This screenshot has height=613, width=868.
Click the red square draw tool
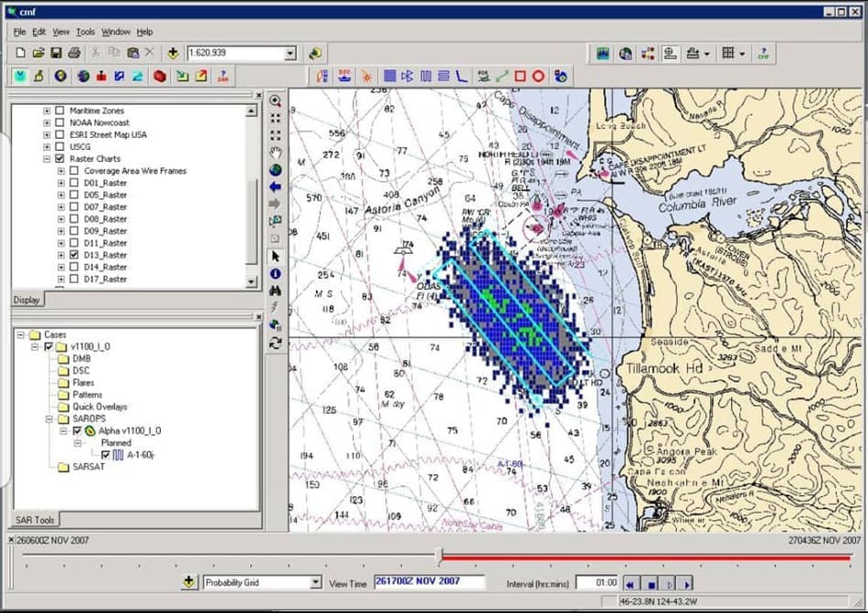point(520,77)
